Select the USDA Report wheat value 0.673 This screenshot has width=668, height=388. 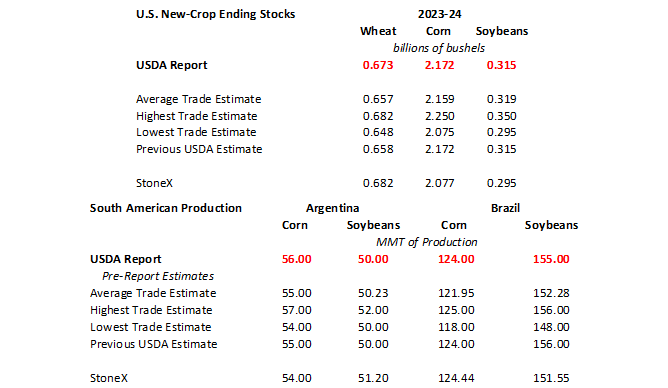(x=378, y=65)
